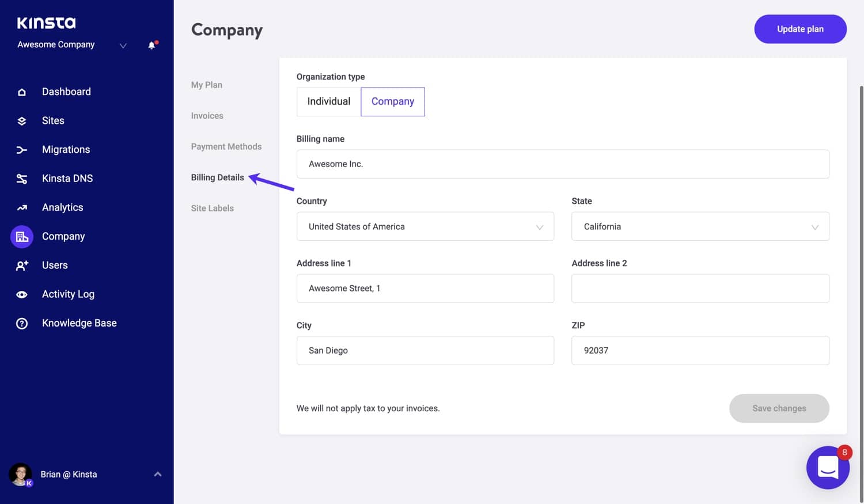Expand the Awesome Company switcher chevron
This screenshot has height=504, width=864.
pyautogui.click(x=123, y=46)
